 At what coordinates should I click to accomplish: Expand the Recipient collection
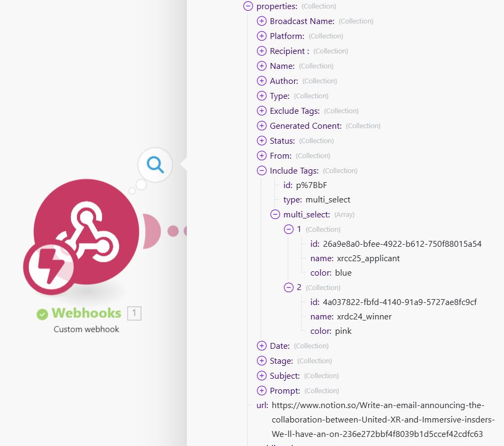[262, 51]
